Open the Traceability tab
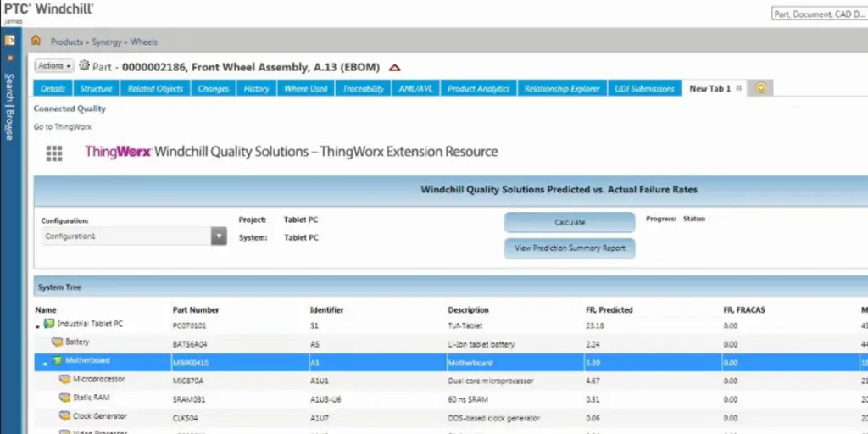868x434 pixels. (x=363, y=88)
